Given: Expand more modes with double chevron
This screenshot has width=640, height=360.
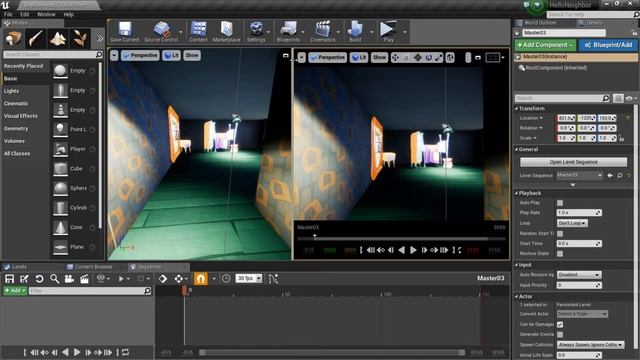Looking at the screenshot, I should pos(100,39).
